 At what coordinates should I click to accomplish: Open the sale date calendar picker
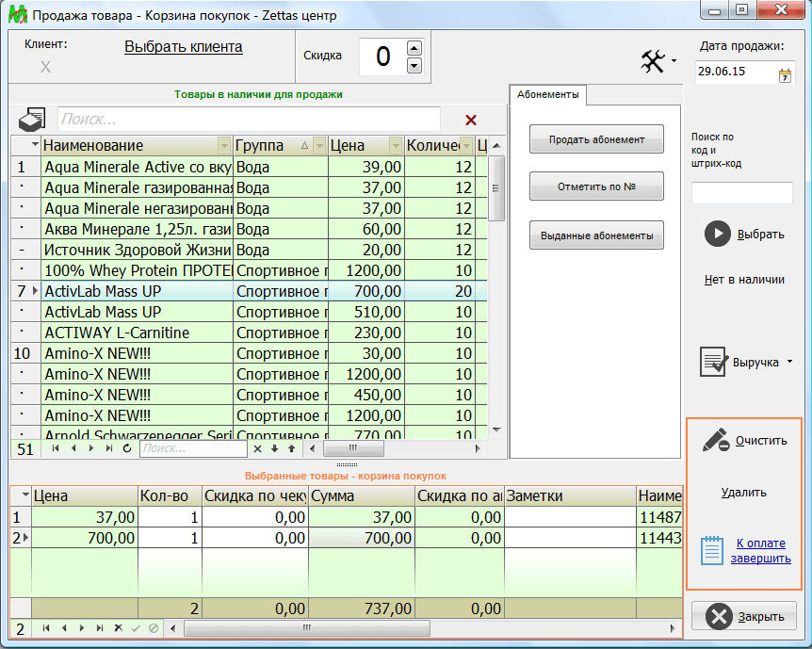[785, 76]
